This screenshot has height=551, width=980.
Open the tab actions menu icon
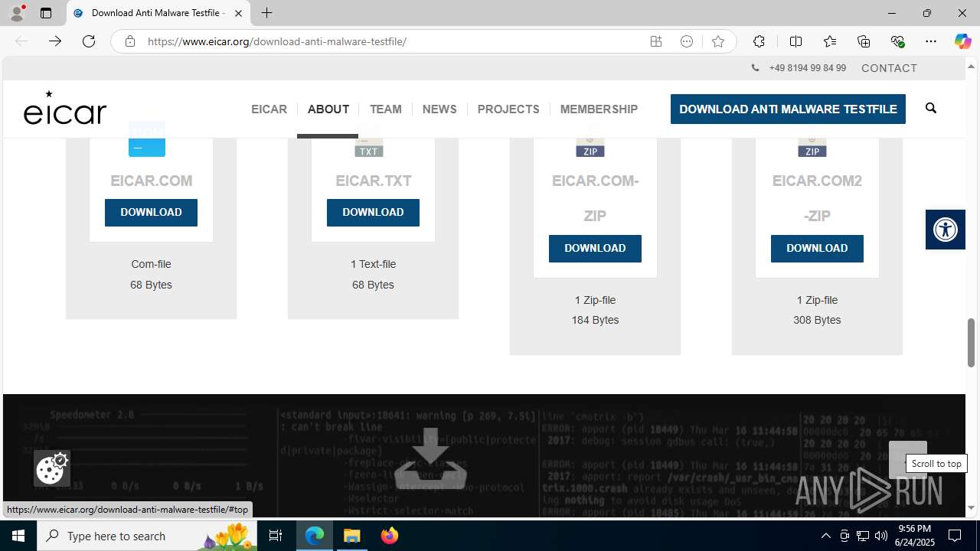tap(46, 13)
